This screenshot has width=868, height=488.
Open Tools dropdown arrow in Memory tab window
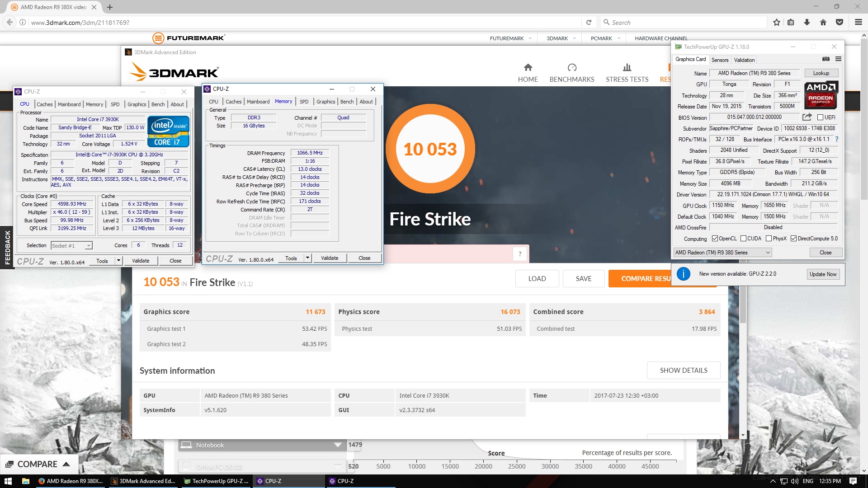point(307,258)
